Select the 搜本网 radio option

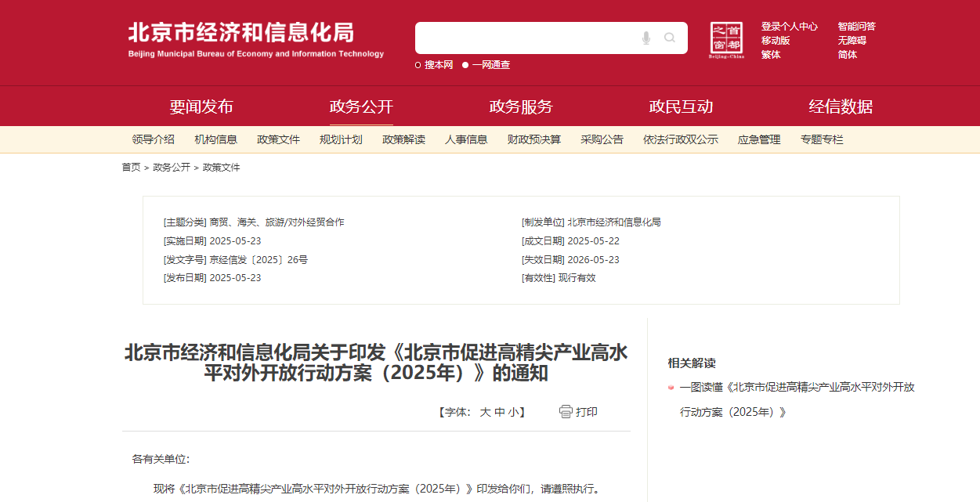418,65
